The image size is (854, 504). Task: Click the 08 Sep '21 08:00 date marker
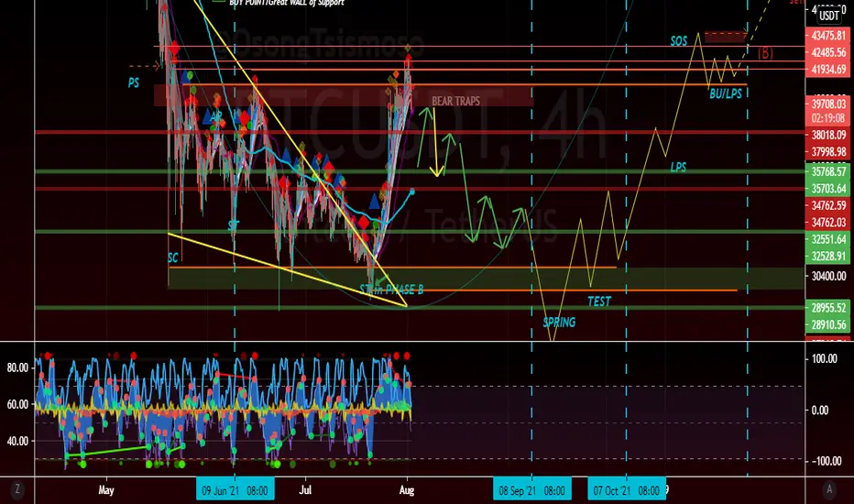tap(531, 490)
